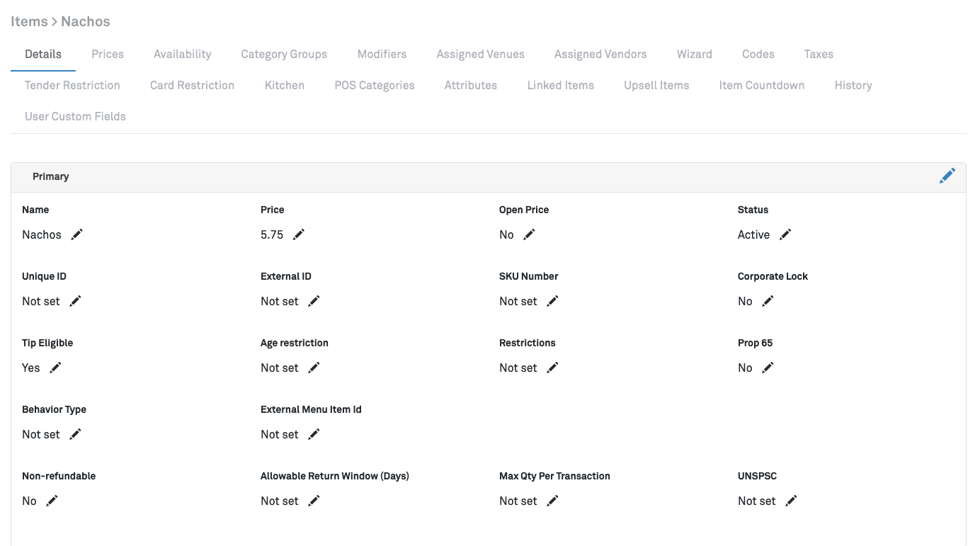Select the Item Countdown tab
980x546 pixels.
(x=761, y=86)
